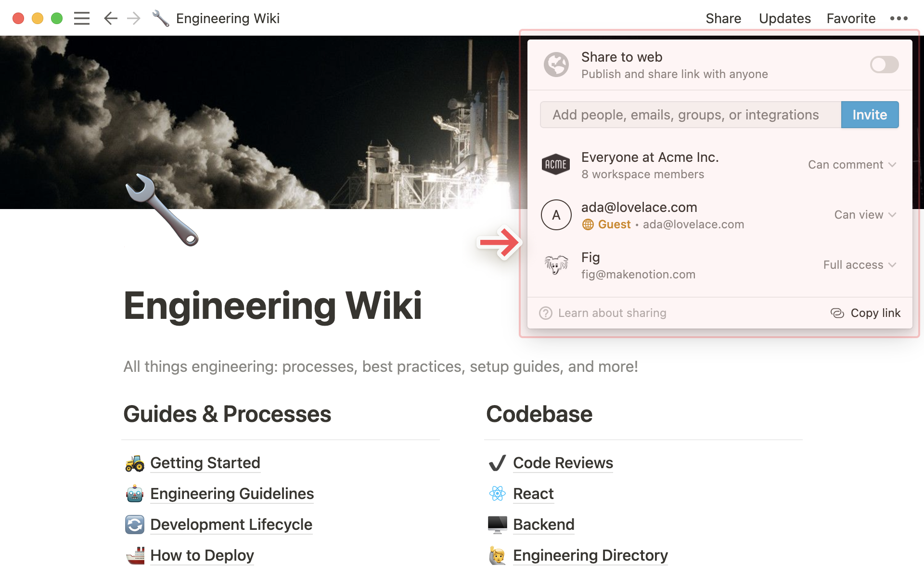Click the wrench page icon next to Engineering Wiki

161,18
